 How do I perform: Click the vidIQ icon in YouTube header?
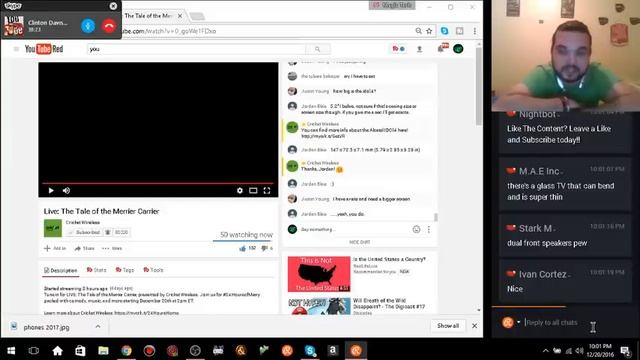coord(398,49)
